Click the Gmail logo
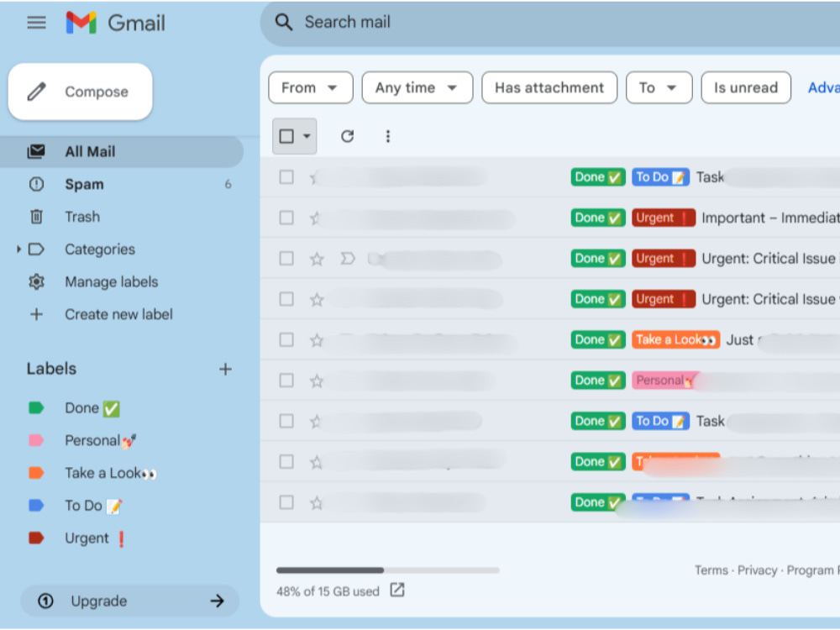 pyautogui.click(x=115, y=23)
